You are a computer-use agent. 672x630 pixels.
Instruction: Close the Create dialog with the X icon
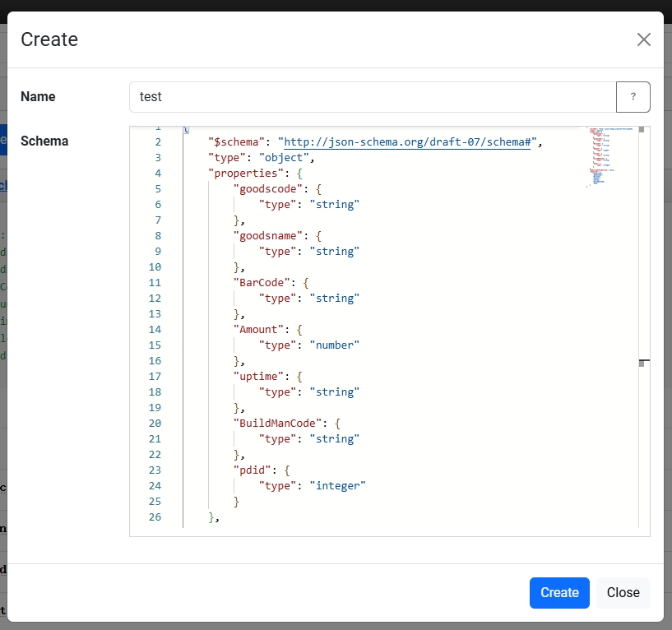pyautogui.click(x=644, y=39)
